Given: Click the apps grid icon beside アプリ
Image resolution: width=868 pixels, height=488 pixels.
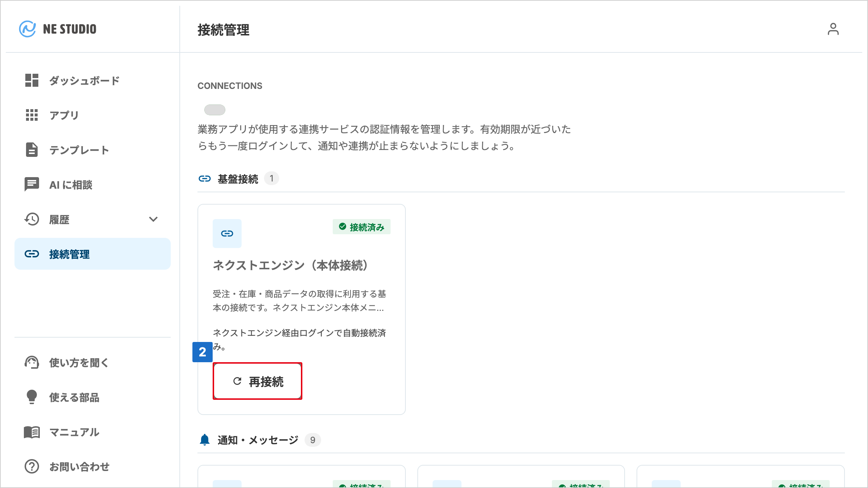Looking at the screenshot, I should 32,115.
